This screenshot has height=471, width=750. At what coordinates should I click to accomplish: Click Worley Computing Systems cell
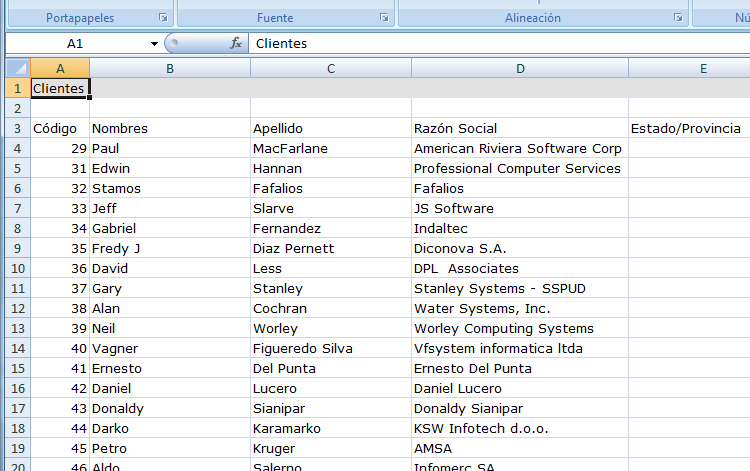click(x=520, y=329)
